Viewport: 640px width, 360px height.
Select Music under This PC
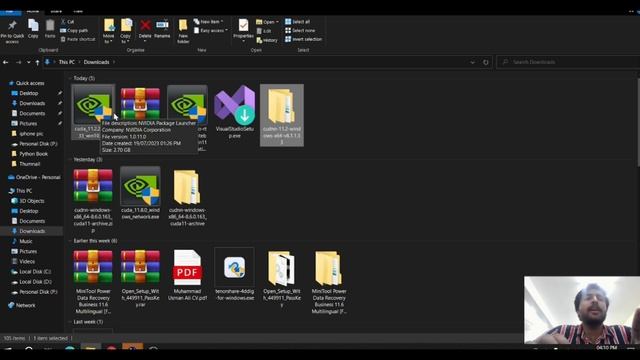26,242
